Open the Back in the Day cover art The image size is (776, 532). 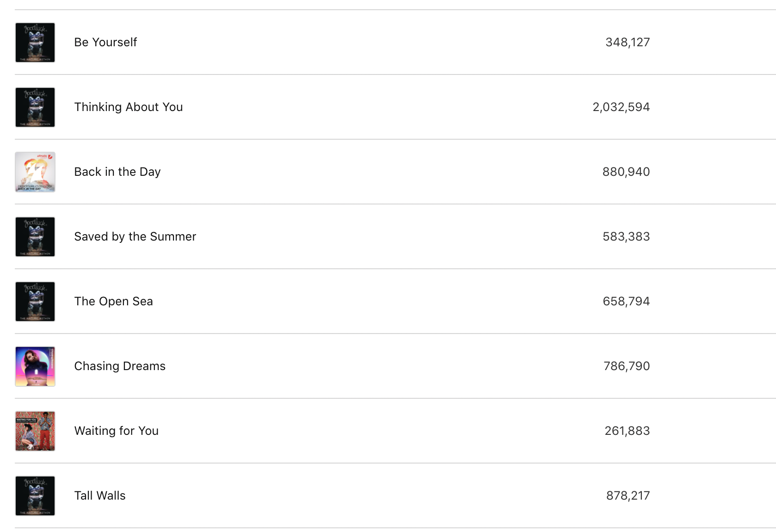[x=35, y=172]
